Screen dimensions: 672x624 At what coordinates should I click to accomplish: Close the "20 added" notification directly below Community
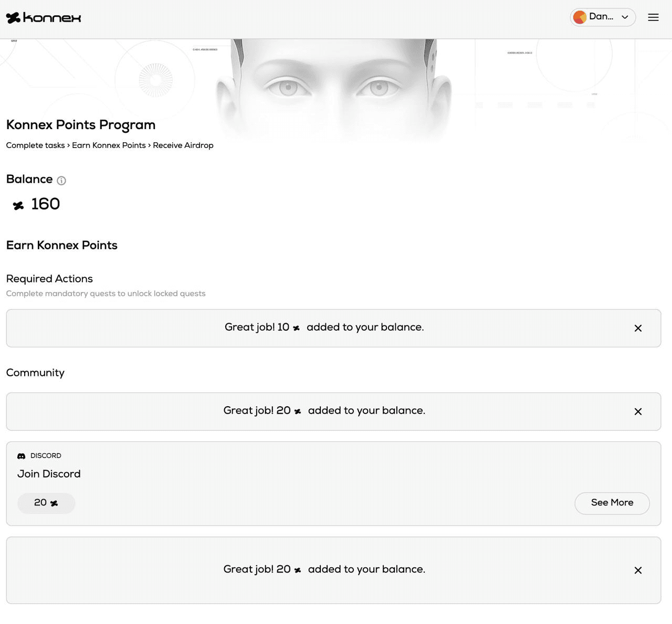pos(638,411)
